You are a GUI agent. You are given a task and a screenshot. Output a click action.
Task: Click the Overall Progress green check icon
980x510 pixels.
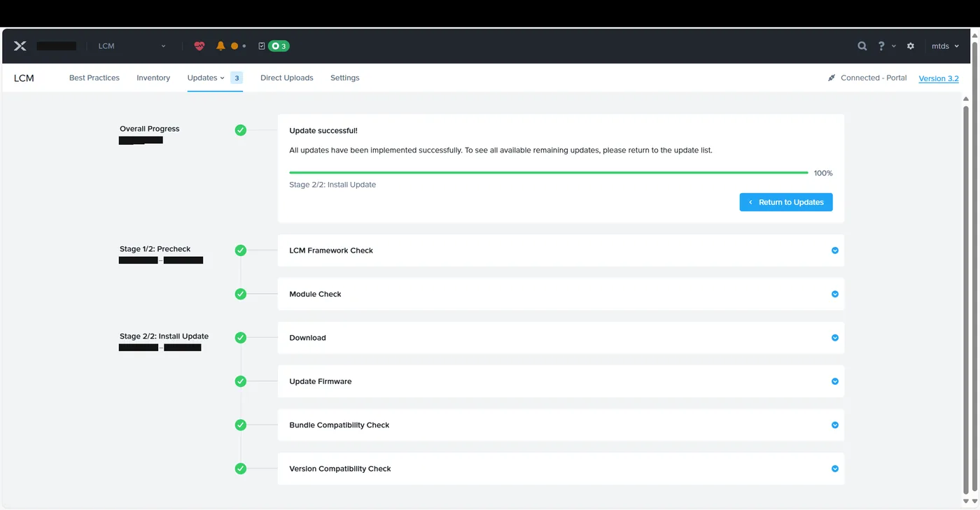[241, 130]
